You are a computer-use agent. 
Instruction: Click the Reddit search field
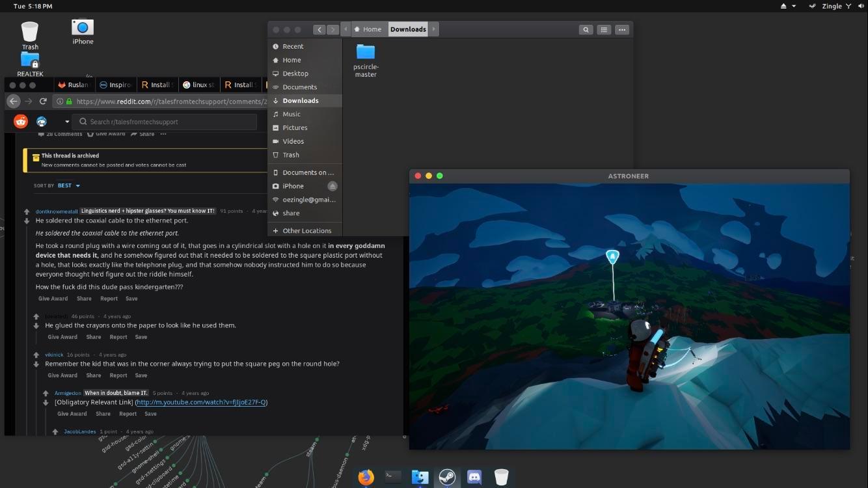point(166,121)
